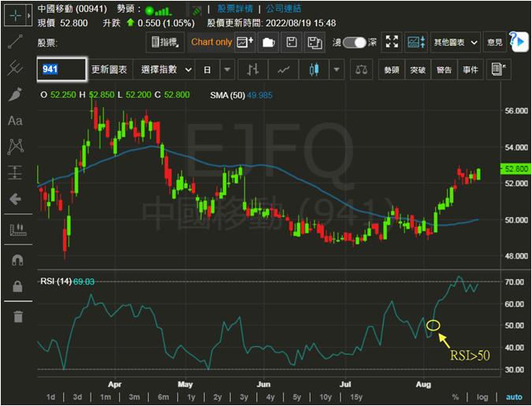The height and width of the screenshot is (406, 532).
Task: Select the 5y time range
Action: [297, 397]
